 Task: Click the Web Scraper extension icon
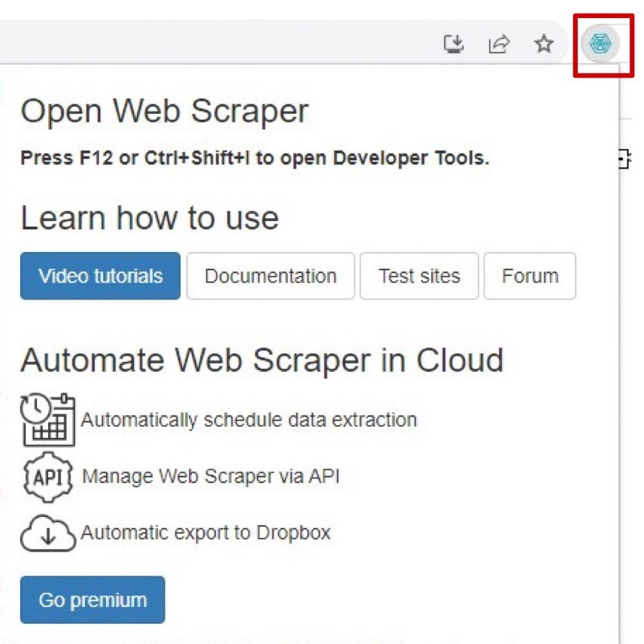600,43
